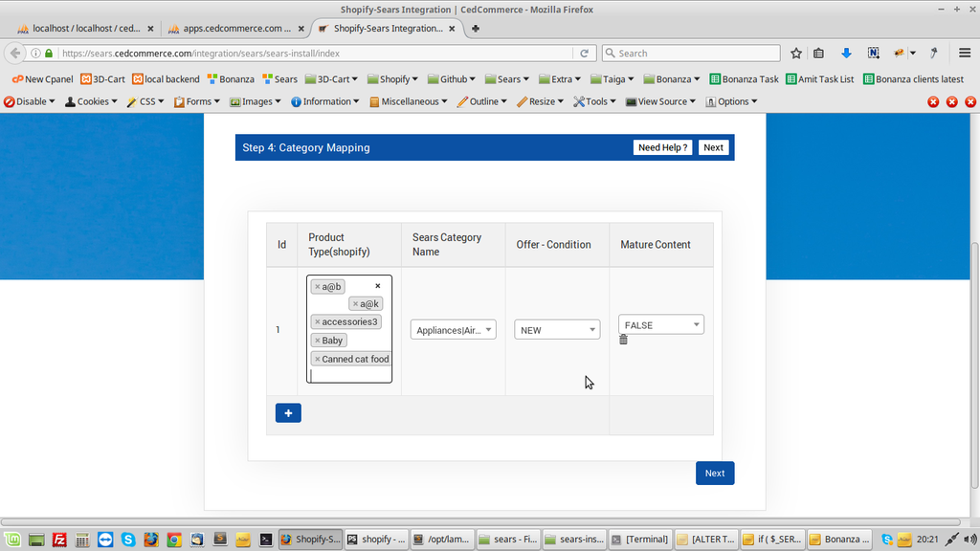Click the Need Help ? button
Viewport: 980px width, 551px height.
click(x=662, y=147)
